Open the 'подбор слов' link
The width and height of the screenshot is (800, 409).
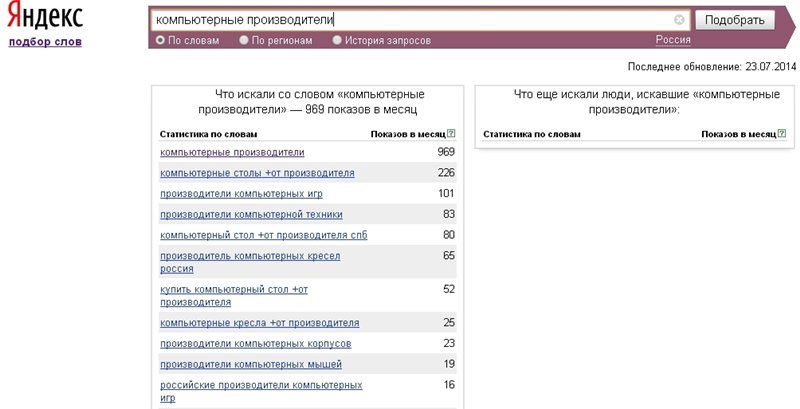coord(45,42)
